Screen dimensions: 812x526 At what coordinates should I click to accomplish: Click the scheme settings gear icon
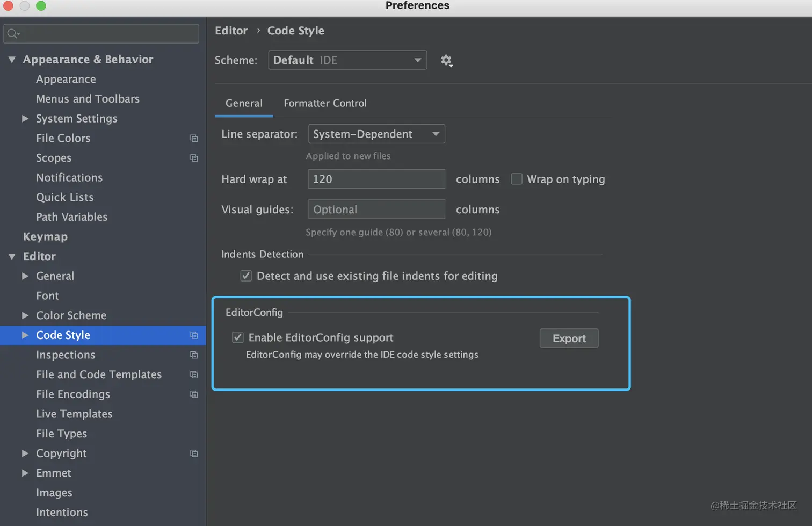(446, 60)
